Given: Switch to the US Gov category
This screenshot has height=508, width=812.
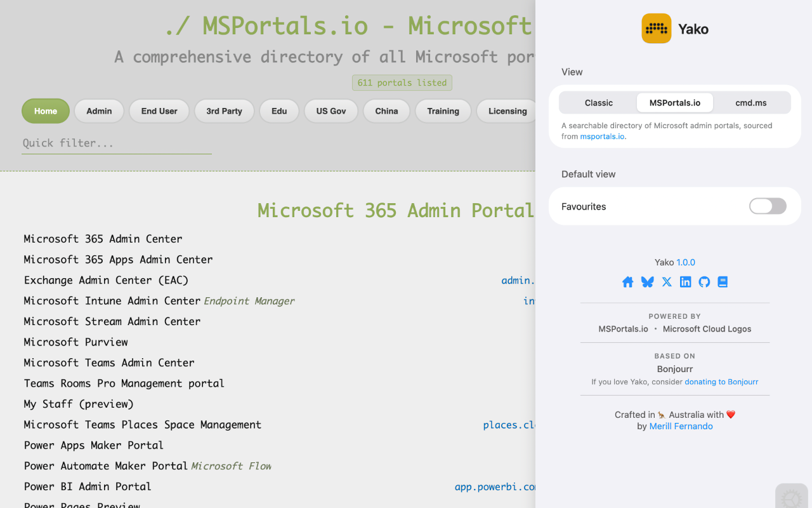Looking at the screenshot, I should coord(331,111).
